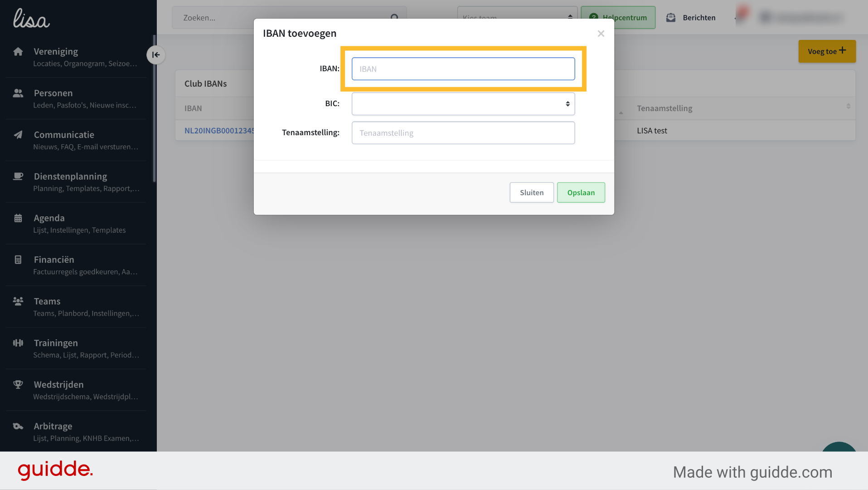The width and height of the screenshot is (868, 490).
Task: Click the Personen people icon
Action: pyautogui.click(x=18, y=93)
